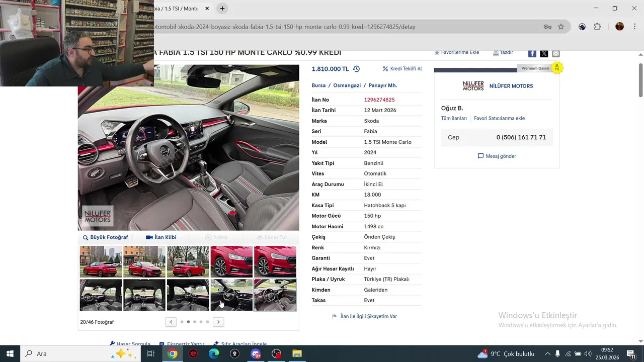Close the Fabia 1.5 TSI browser tab
Screen dimensions: 644x362
coord(207,9)
